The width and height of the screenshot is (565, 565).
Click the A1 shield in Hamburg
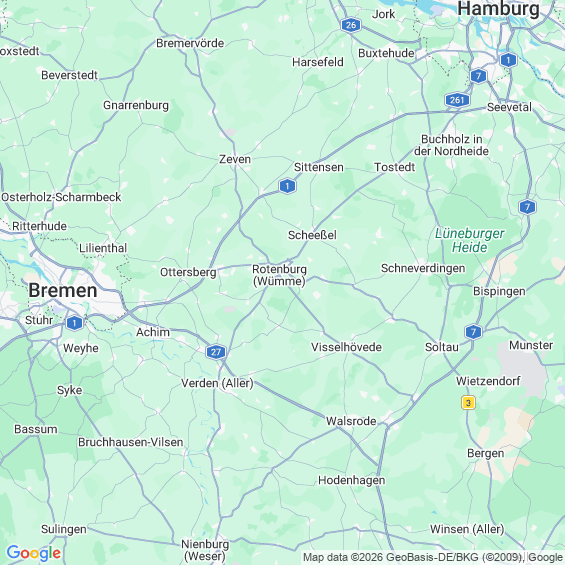[x=508, y=60]
